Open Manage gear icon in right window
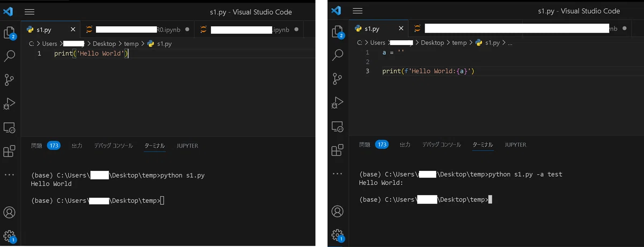Viewport: 644px width, 247px height. [x=338, y=235]
